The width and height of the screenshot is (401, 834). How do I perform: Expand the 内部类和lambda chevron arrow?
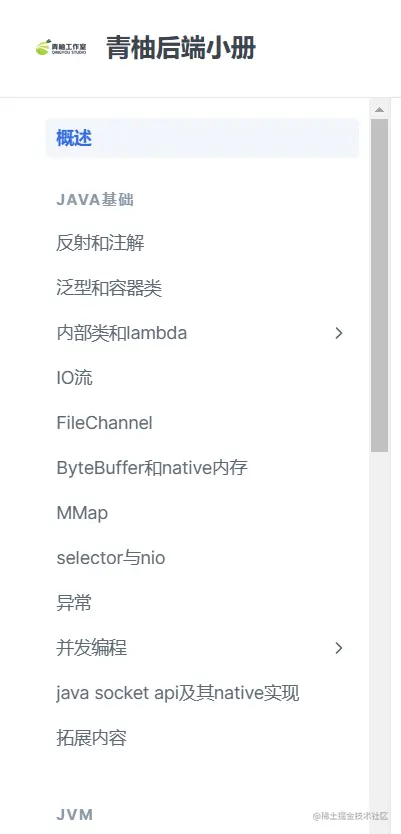pos(339,333)
